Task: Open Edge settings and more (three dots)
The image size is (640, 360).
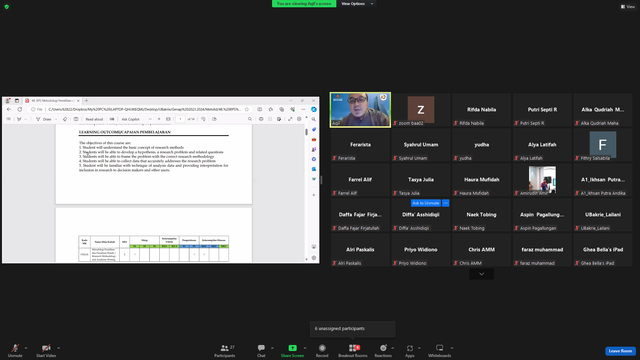Action: (x=303, y=109)
